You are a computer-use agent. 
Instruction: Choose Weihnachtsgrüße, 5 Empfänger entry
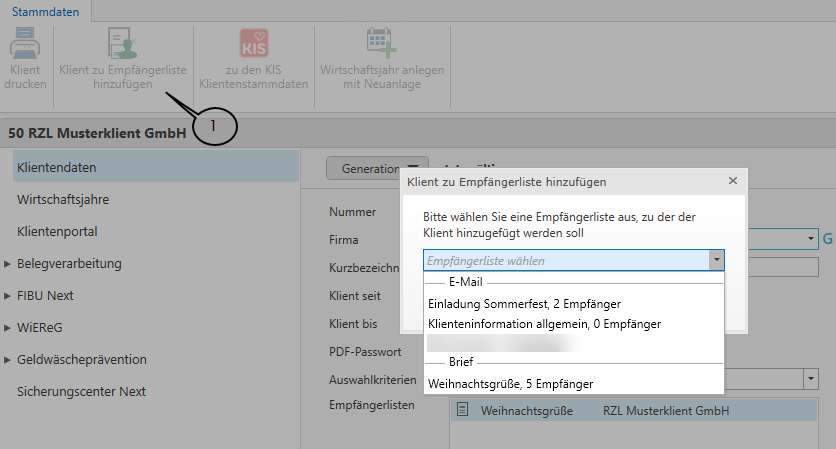(510, 382)
